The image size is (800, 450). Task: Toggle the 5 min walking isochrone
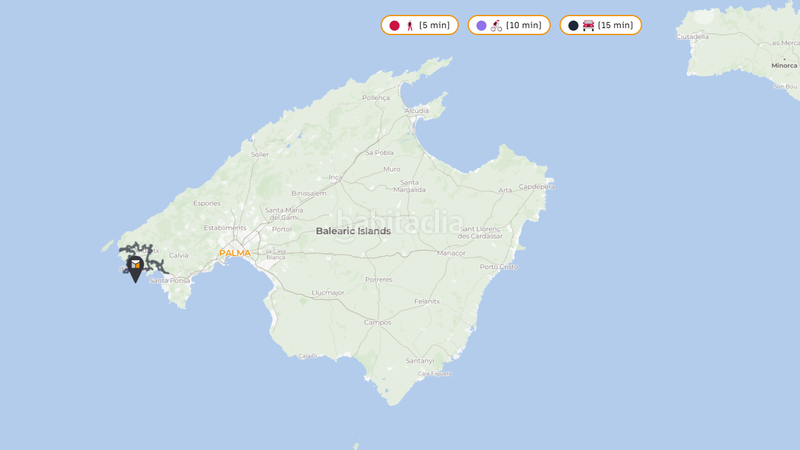[420, 26]
